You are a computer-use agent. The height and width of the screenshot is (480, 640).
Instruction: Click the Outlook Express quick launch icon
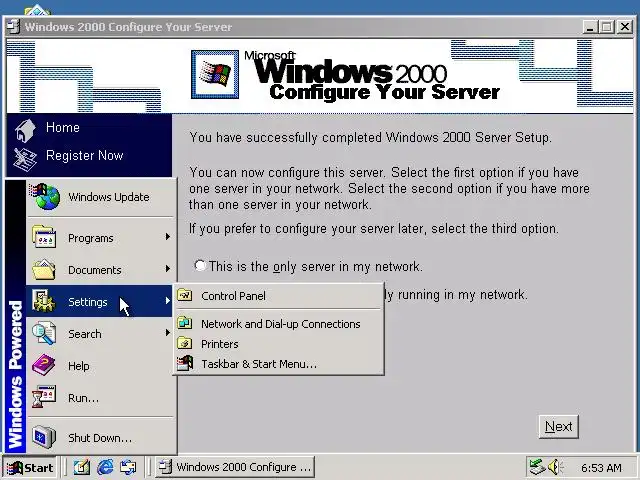[128, 467]
